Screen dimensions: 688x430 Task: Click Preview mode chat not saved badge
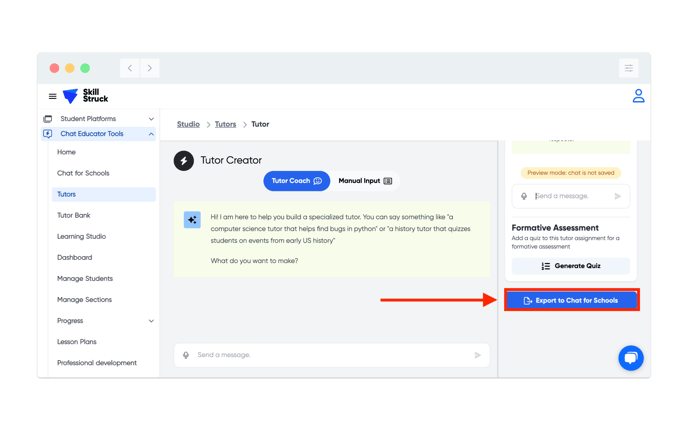click(571, 173)
